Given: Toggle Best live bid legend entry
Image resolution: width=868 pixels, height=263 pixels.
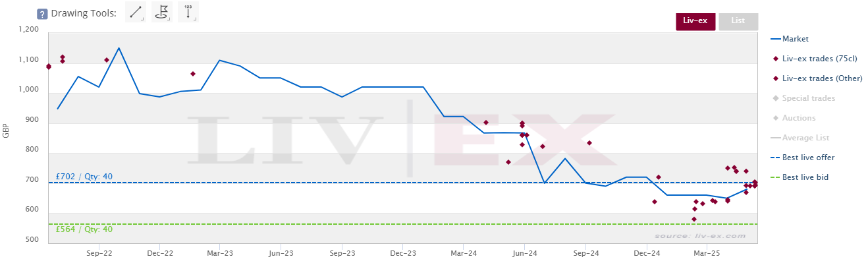Looking at the screenshot, I should pyautogui.click(x=800, y=177).
